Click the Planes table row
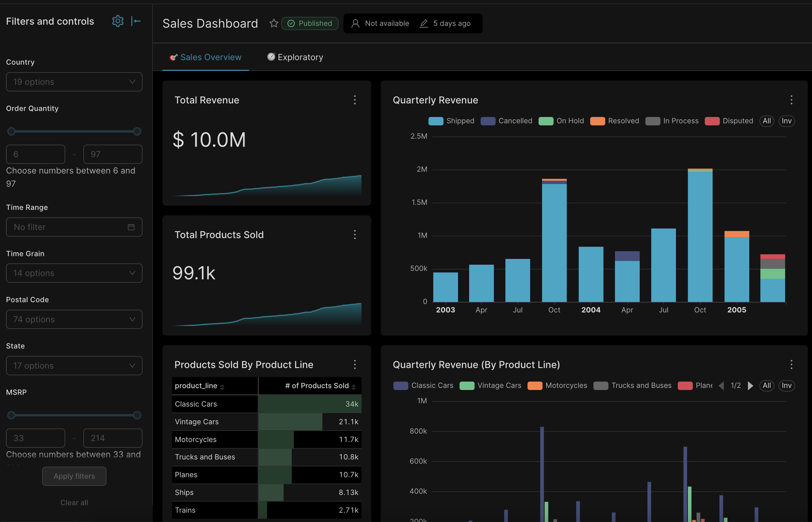Screen dimensions: 812x522 (x=266, y=475)
